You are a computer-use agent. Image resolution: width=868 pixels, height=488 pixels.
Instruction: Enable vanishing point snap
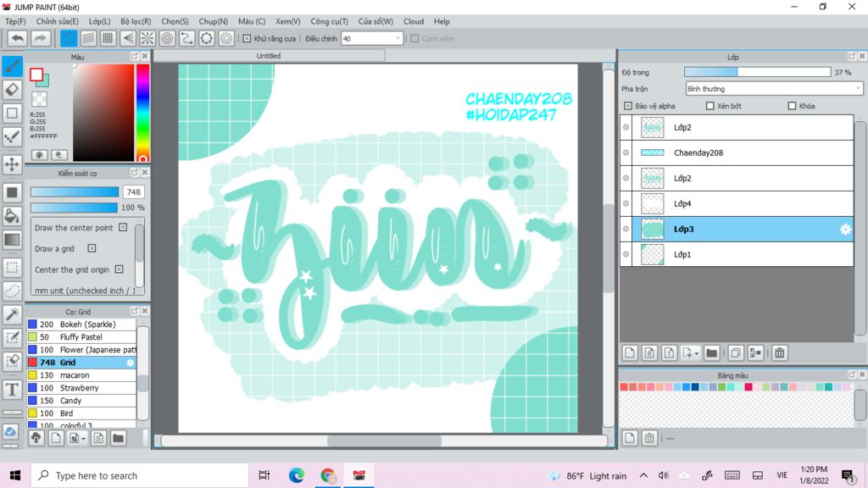click(128, 39)
